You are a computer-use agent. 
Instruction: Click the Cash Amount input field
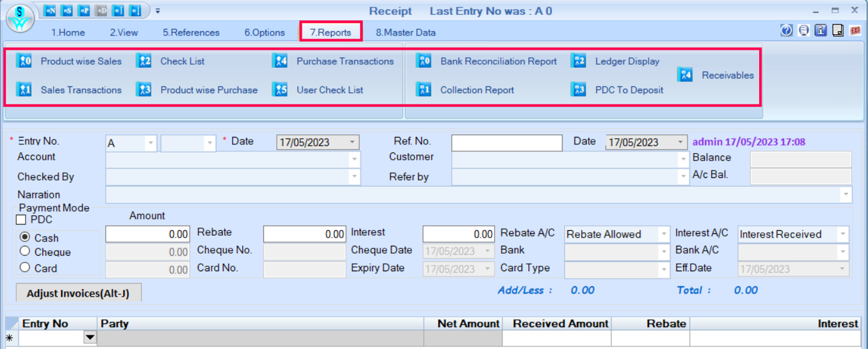click(x=147, y=235)
